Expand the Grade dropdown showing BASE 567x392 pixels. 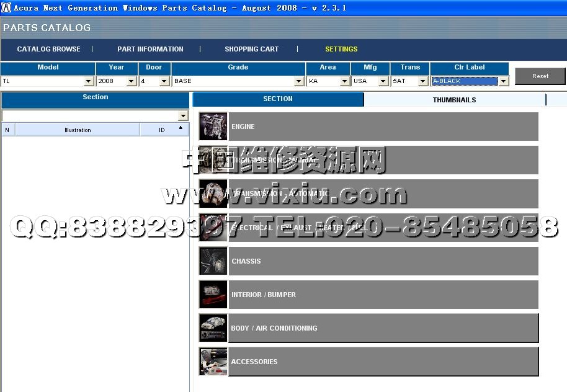click(299, 81)
